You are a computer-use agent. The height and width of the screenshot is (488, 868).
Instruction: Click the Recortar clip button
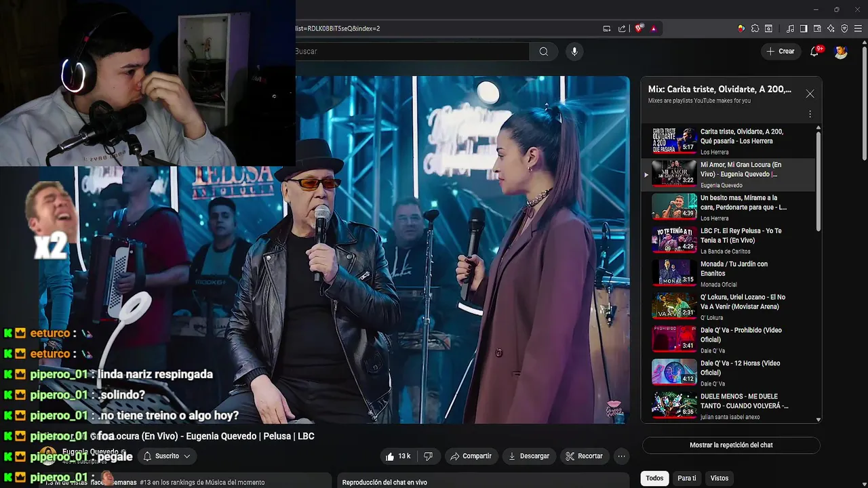pyautogui.click(x=584, y=456)
